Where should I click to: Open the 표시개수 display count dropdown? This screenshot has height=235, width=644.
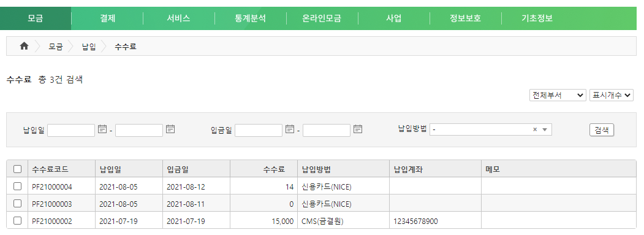pyautogui.click(x=611, y=95)
